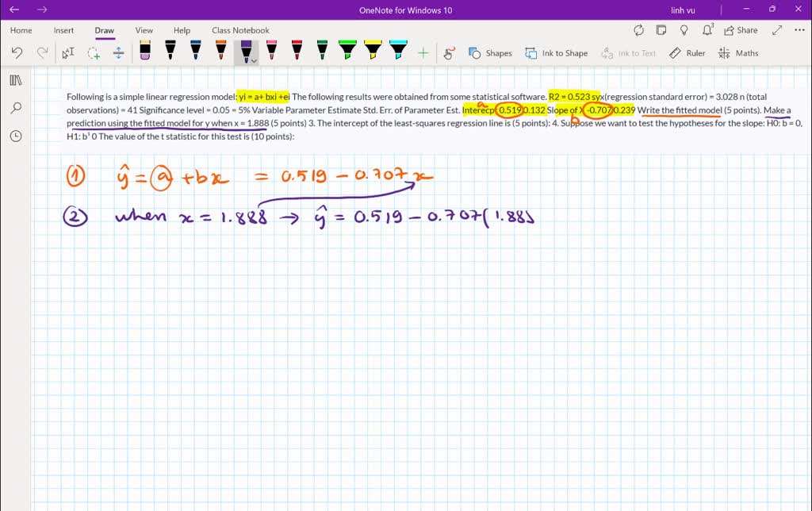This screenshot has width=812, height=511.
Task: Switch to the Insert ribbon tab
Action: (63, 30)
